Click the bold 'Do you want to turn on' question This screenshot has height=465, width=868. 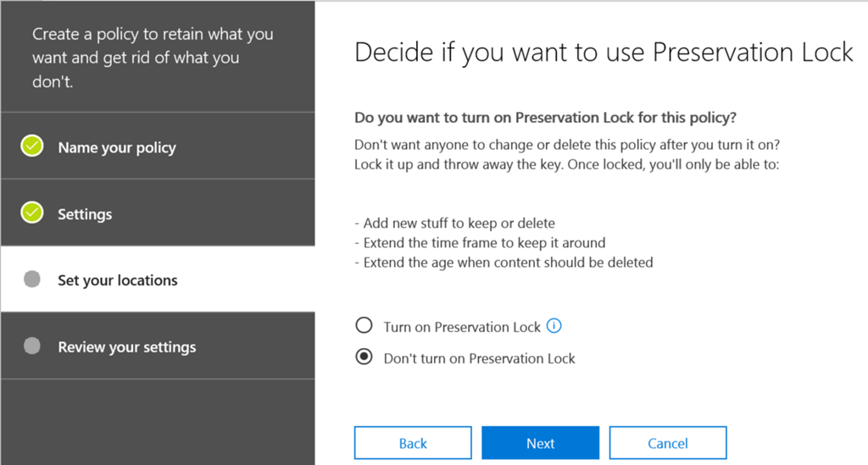click(x=542, y=117)
